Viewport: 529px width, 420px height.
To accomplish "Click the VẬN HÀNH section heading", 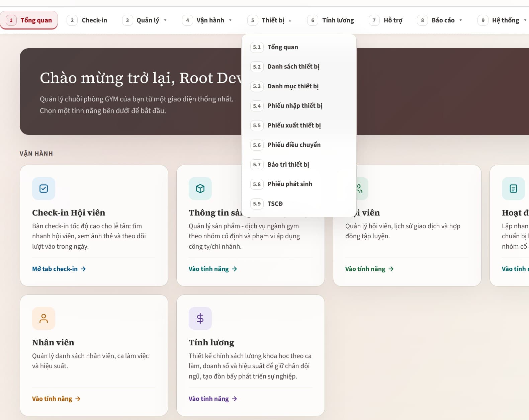I will tap(36, 154).
